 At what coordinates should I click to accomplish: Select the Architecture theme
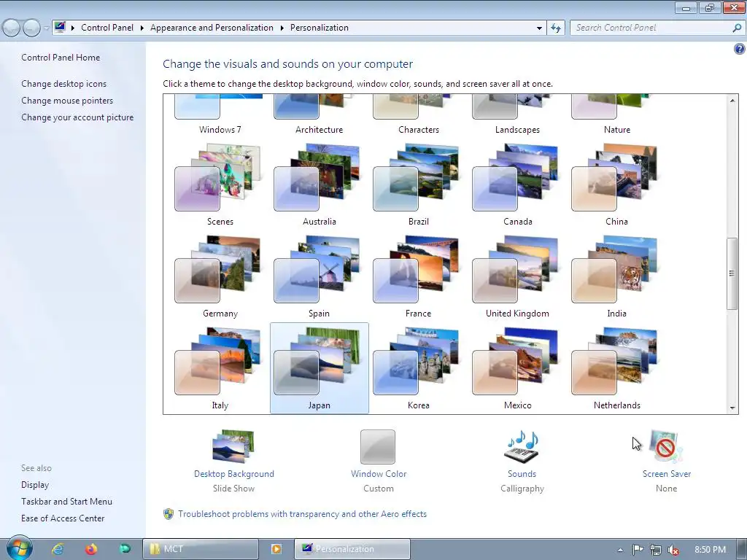click(320, 116)
